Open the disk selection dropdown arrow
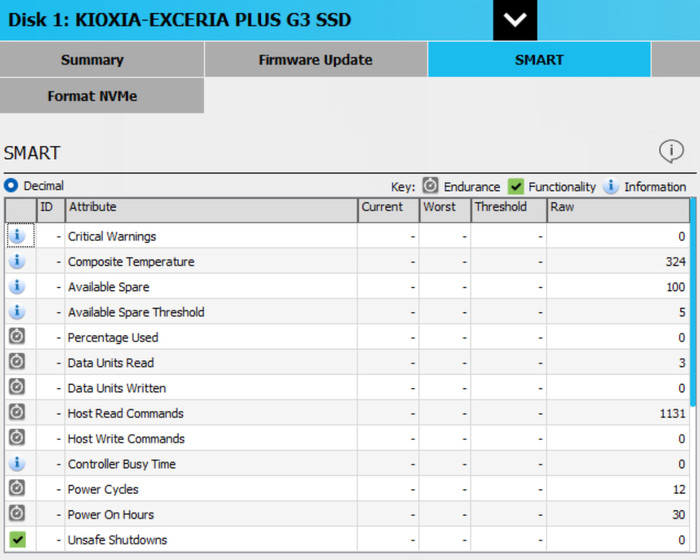700x560 pixels. click(515, 20)
